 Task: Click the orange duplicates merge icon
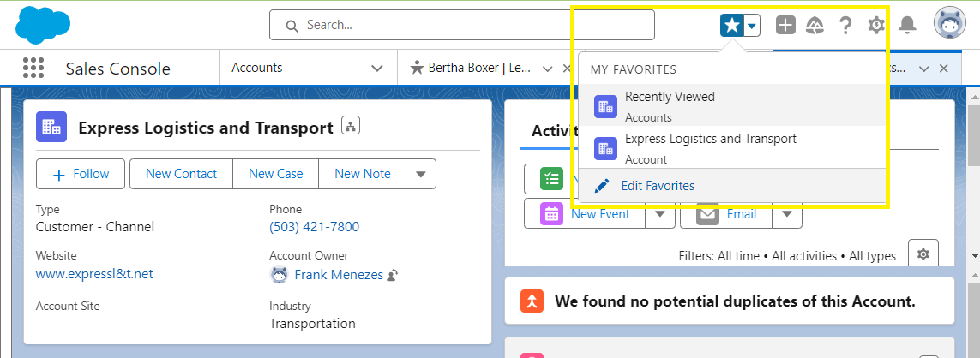coord(532,301)
